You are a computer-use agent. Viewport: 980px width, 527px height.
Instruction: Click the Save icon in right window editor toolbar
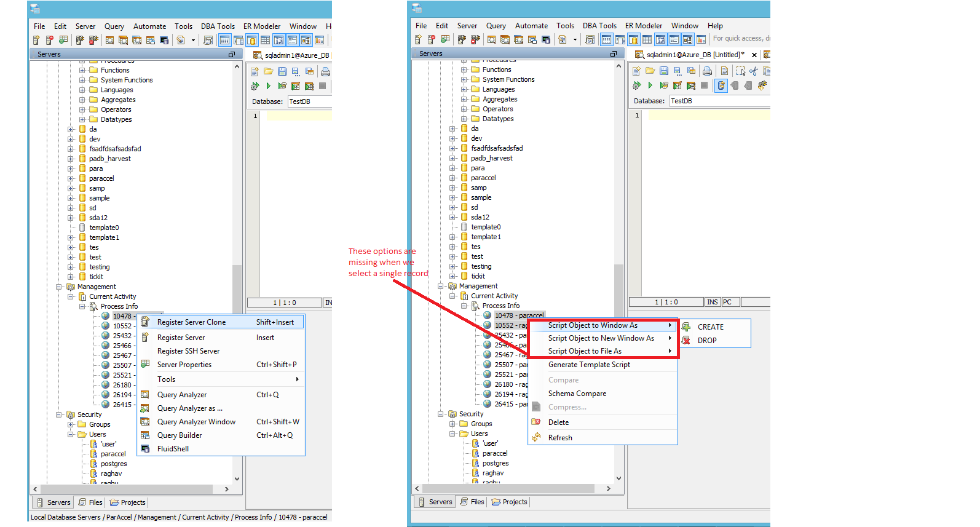pos(664,71)
